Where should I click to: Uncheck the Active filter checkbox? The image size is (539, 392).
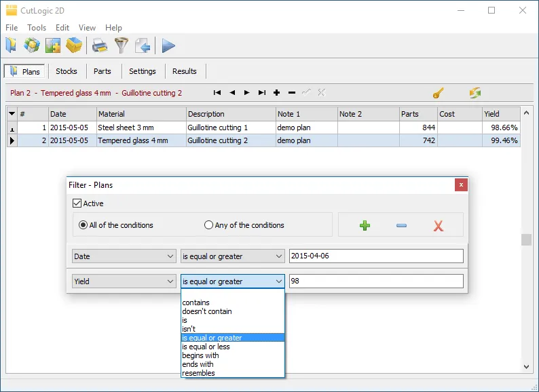click(x=77, y=203)
